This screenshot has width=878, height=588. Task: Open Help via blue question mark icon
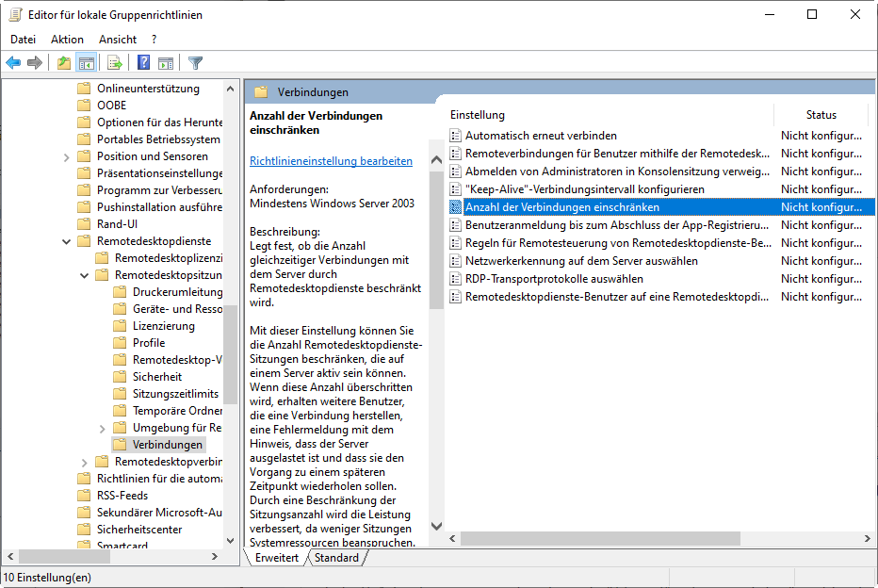click(x=144, y=63)
